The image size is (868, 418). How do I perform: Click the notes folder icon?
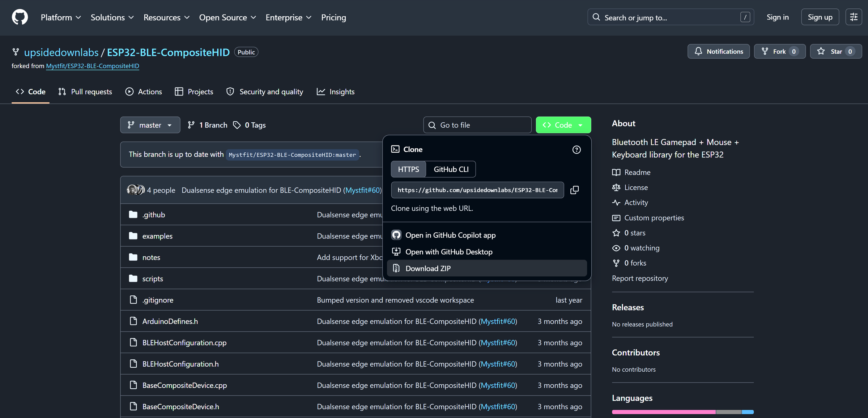[x=133, y=257]
